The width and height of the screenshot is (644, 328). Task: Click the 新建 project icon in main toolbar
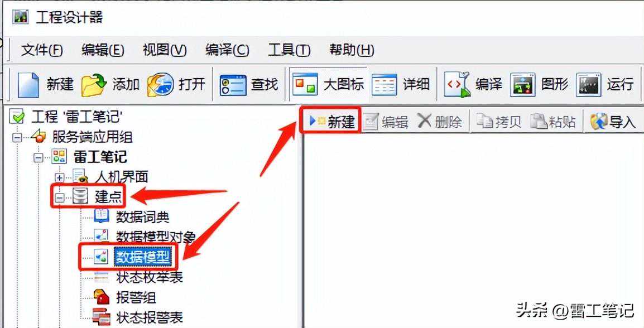pos(28,85)
